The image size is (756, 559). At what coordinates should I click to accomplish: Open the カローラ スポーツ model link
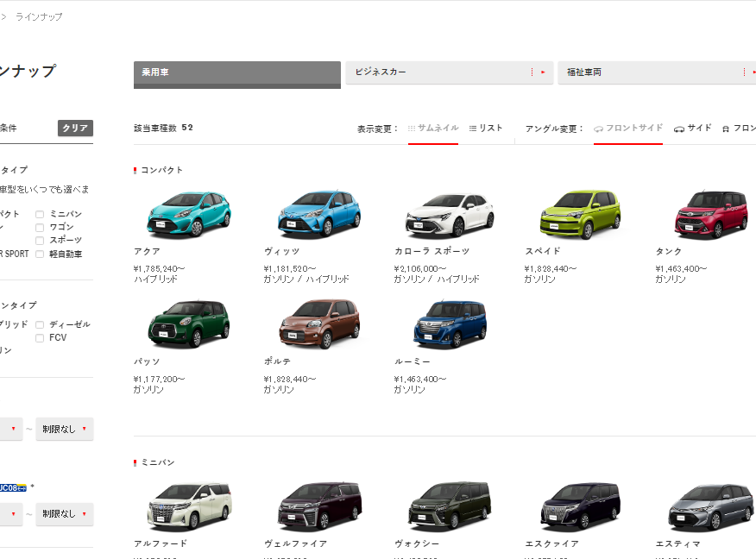click(432, 251)
